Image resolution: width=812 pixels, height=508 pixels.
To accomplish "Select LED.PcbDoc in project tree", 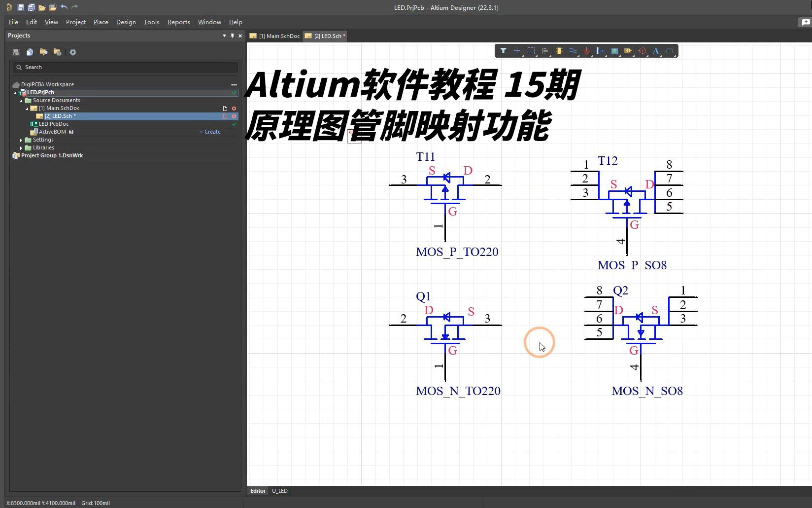I will (54, 124).
